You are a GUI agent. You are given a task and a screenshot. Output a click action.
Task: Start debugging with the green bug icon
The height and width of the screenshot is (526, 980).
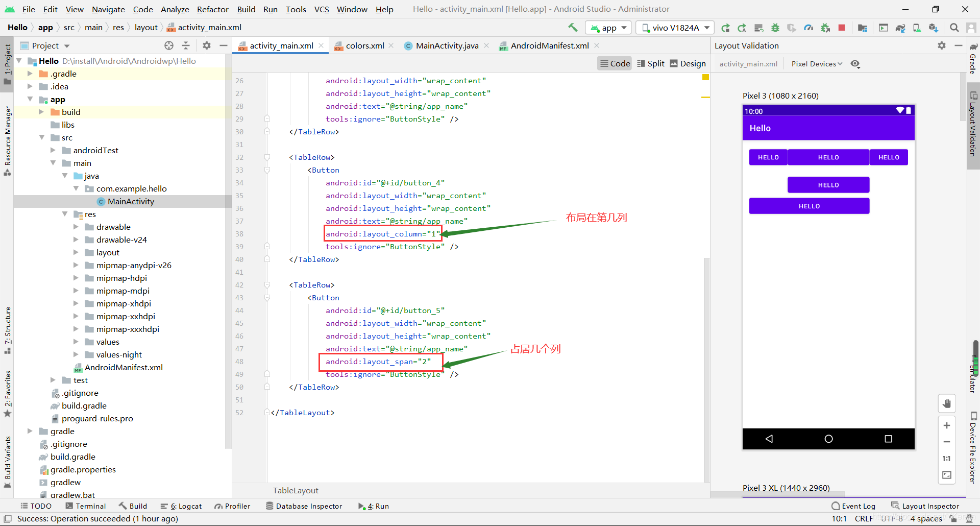(775, 28)
